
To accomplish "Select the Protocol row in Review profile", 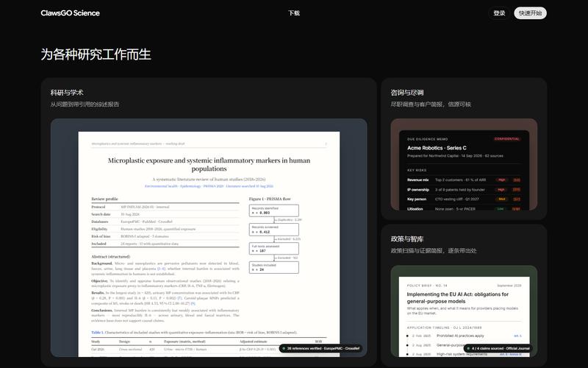I will [x=165, y=207].
